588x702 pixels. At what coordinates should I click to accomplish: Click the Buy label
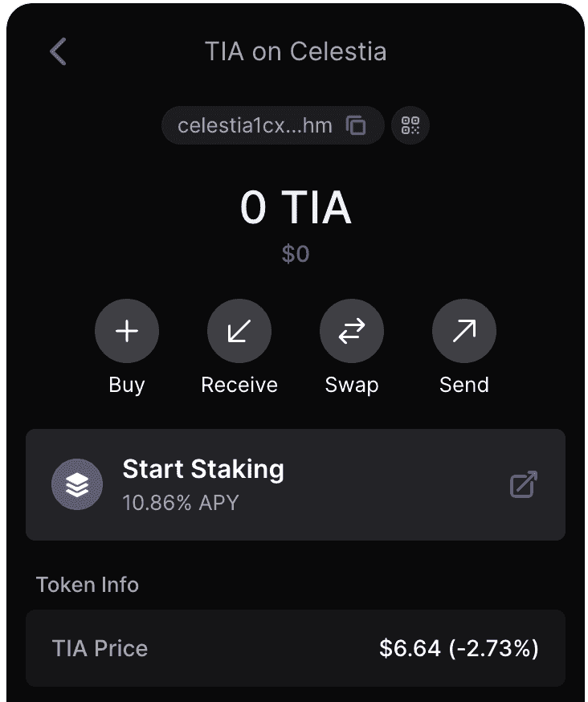(x=127, y=385)
